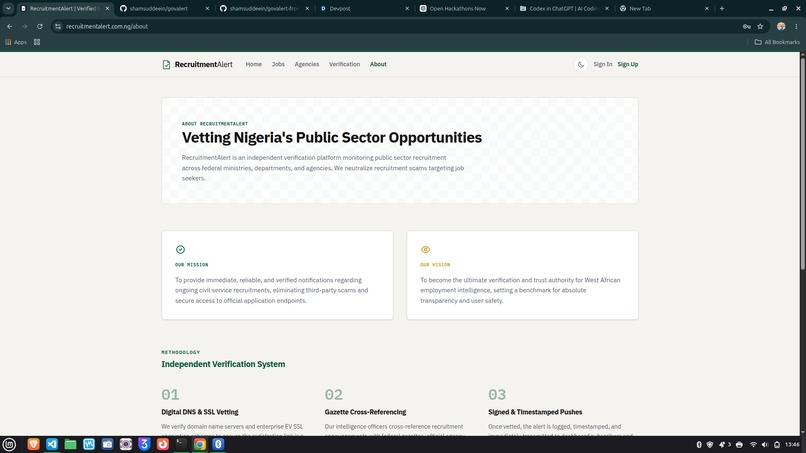Open the tab search dropdown arrow
The image size is (806, 453).
point(8,8)
